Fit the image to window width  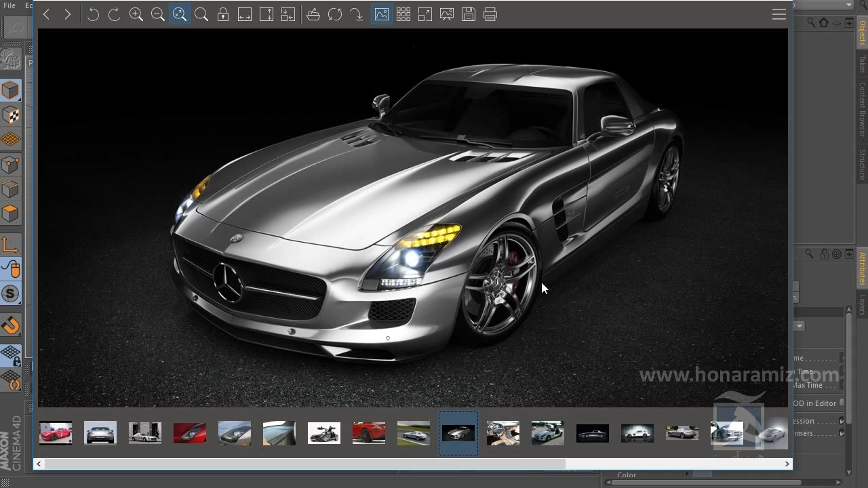[x=245, y=14]
